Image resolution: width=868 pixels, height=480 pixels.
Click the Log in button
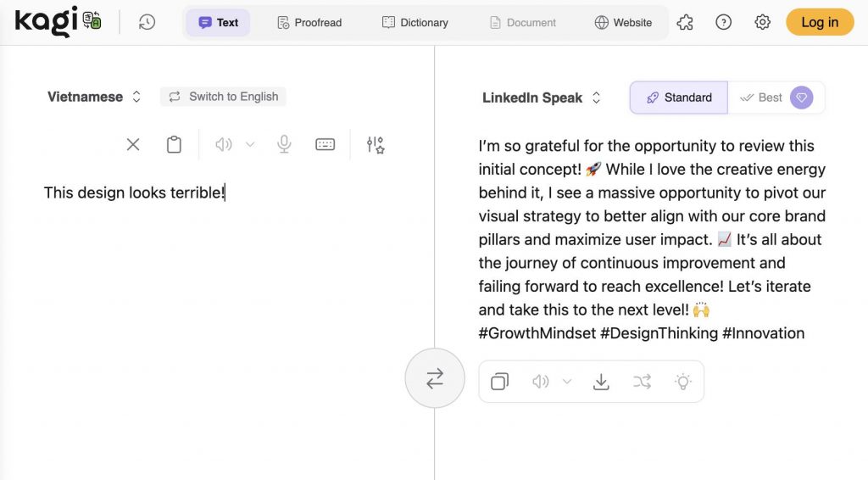click(x=820, y=23)
